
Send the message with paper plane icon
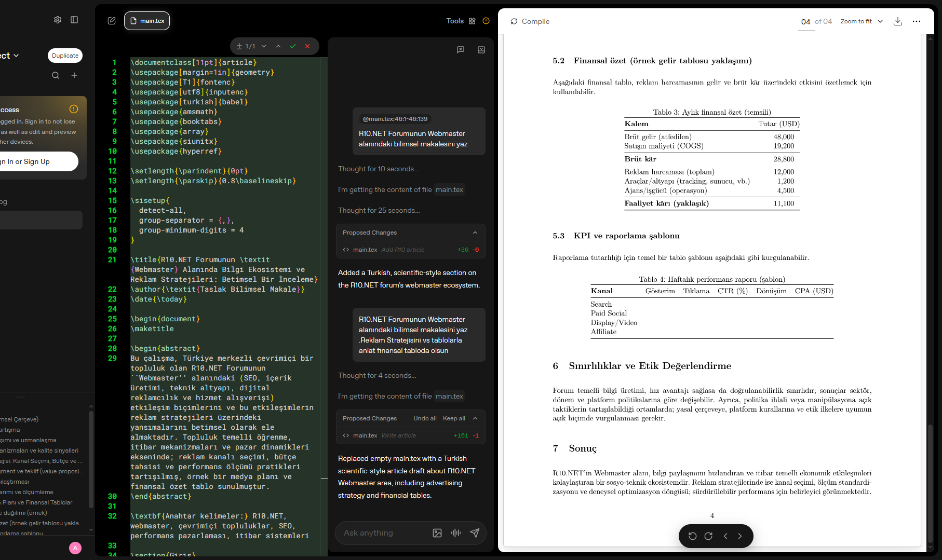[x=475, y=533]
